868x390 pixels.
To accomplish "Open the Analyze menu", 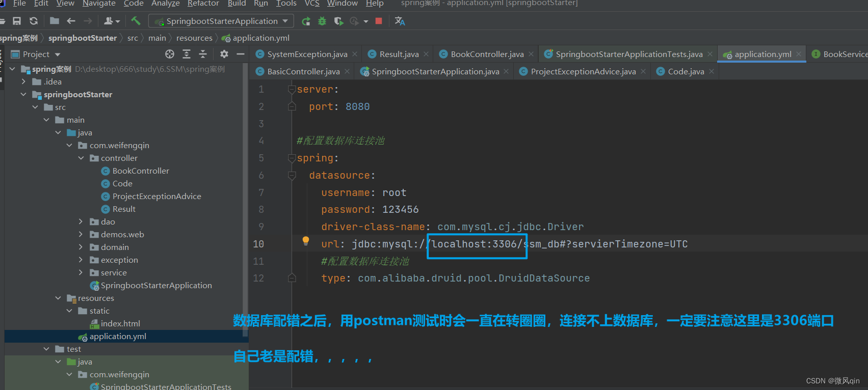I will coord(166,4).
